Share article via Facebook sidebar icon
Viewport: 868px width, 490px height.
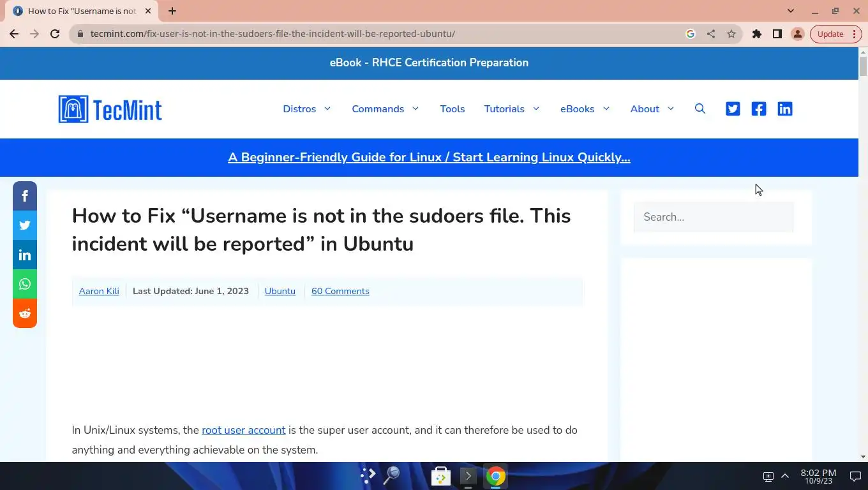click(x=25, y=196)
